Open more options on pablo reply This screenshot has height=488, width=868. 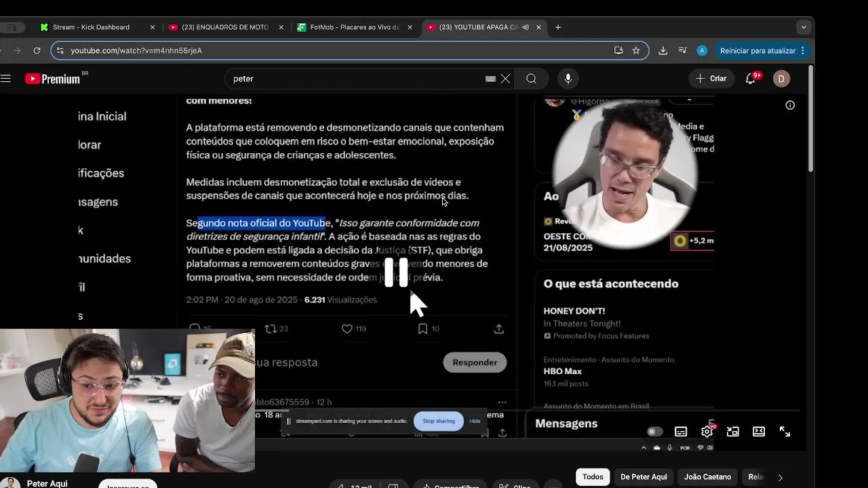pos(502,402)
